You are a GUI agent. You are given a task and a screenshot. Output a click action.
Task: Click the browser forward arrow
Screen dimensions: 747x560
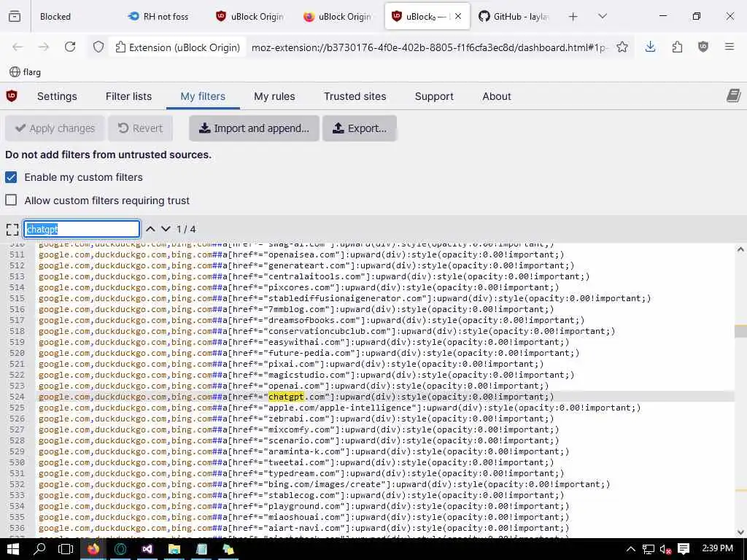click(44, 47)
